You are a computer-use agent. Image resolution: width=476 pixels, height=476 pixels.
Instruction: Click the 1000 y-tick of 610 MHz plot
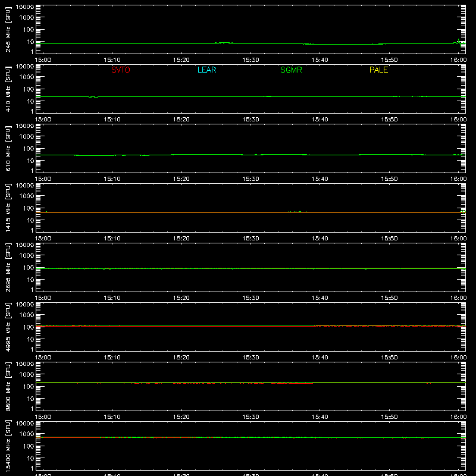(27, 136)
